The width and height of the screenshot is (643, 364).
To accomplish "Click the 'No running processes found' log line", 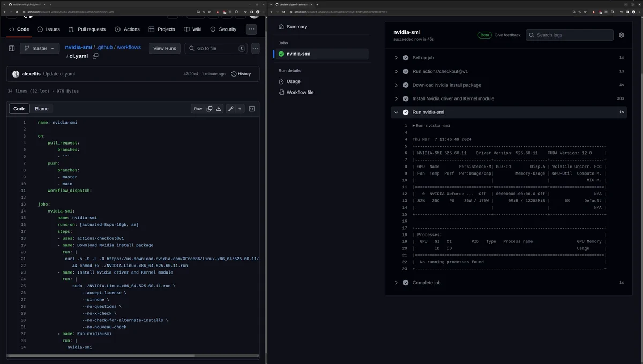I will [x=452, y=262].
